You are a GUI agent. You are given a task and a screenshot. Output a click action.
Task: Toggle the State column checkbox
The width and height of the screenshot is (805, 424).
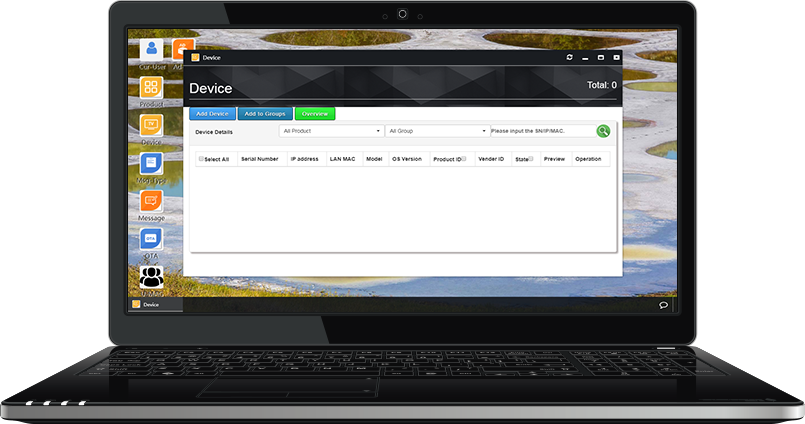coord(531,158)
